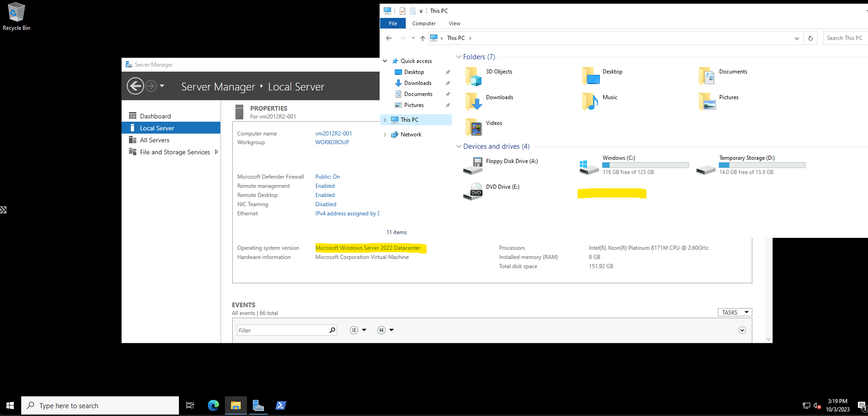Select the Videos folder

484,127
